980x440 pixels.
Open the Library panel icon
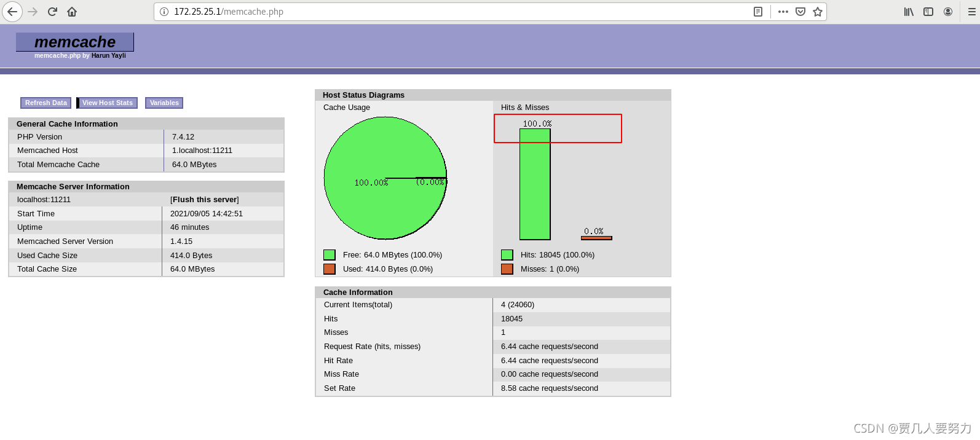click(909, 12)
